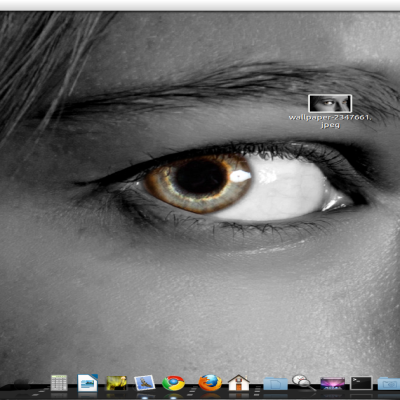Image resolution: width=400 pixels, height=400 pixels.
Task: Launch the document with picture icon in dock
Action: click(88, 383)
